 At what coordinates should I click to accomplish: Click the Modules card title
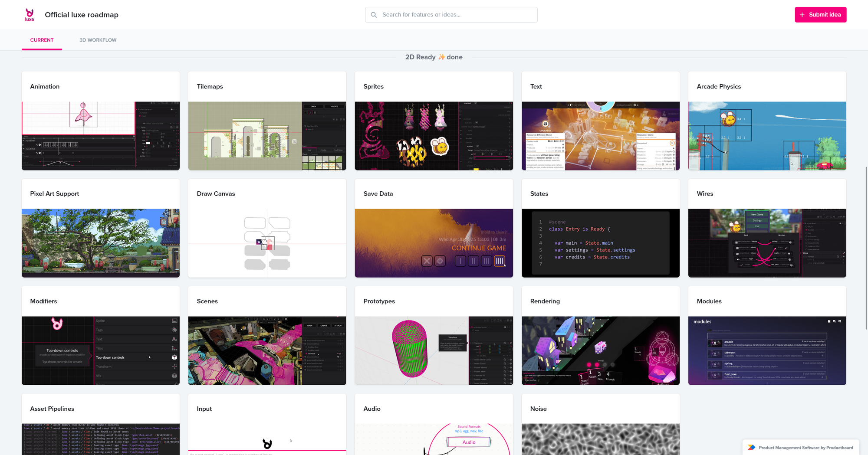pyautogui.click(x=709, y=301)
